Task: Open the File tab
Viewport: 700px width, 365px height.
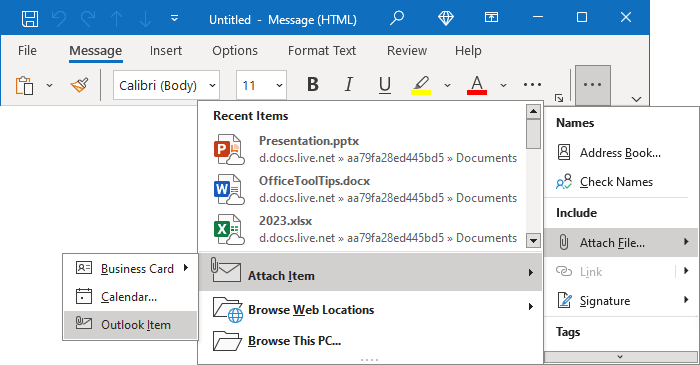Action: (x=27, y=50)
